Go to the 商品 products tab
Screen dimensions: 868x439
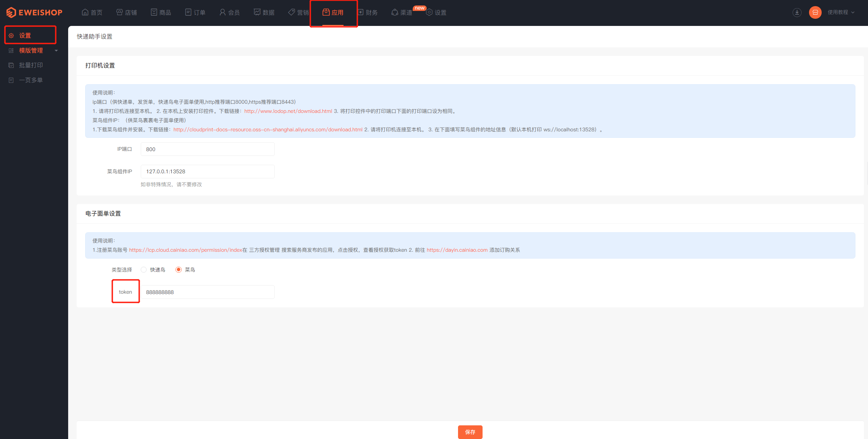pos(161,12)
